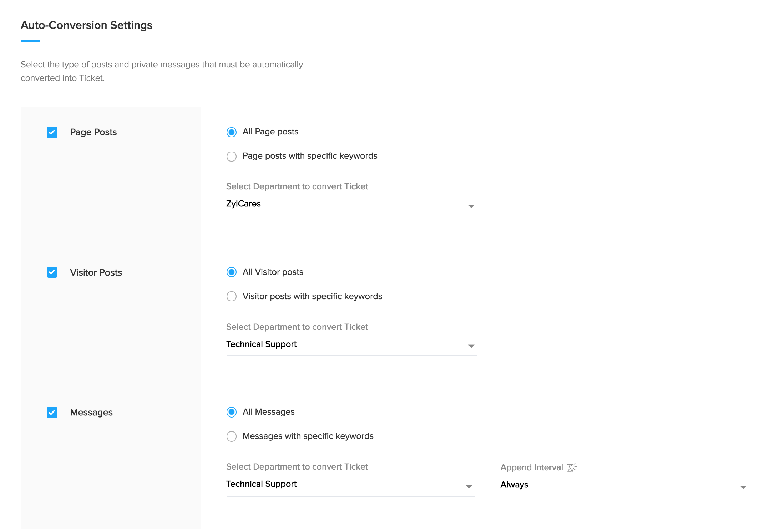Click the Auto-Conversion Settings heading
This screenshot has width=780, height=532.
(x=87, y=25)
